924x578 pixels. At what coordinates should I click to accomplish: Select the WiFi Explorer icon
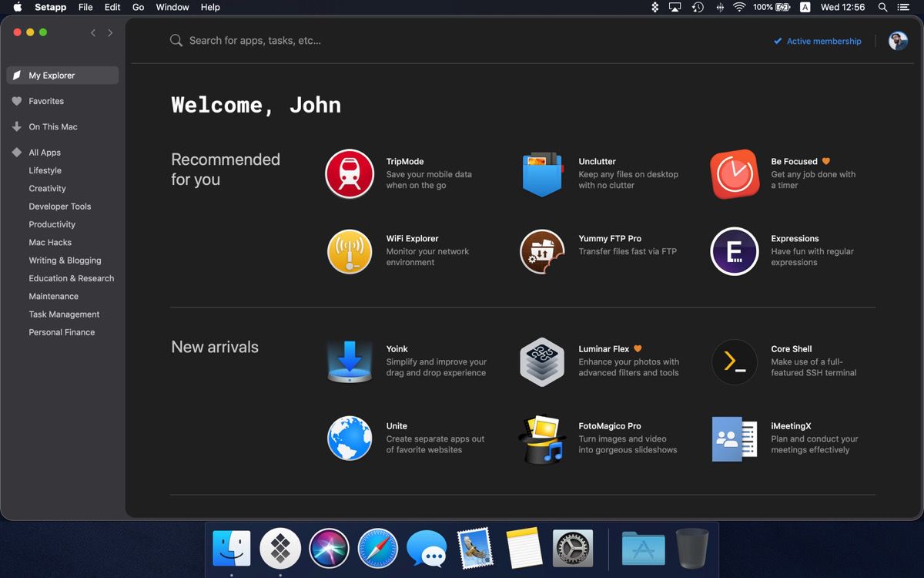click(349, 250)
